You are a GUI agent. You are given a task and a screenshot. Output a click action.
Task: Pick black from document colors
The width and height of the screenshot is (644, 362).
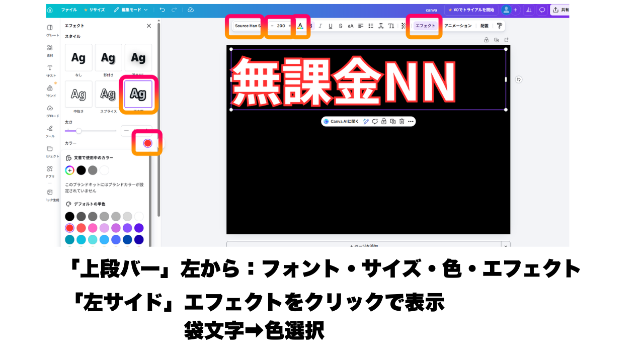pyautogui.click(x=81, y=170)
